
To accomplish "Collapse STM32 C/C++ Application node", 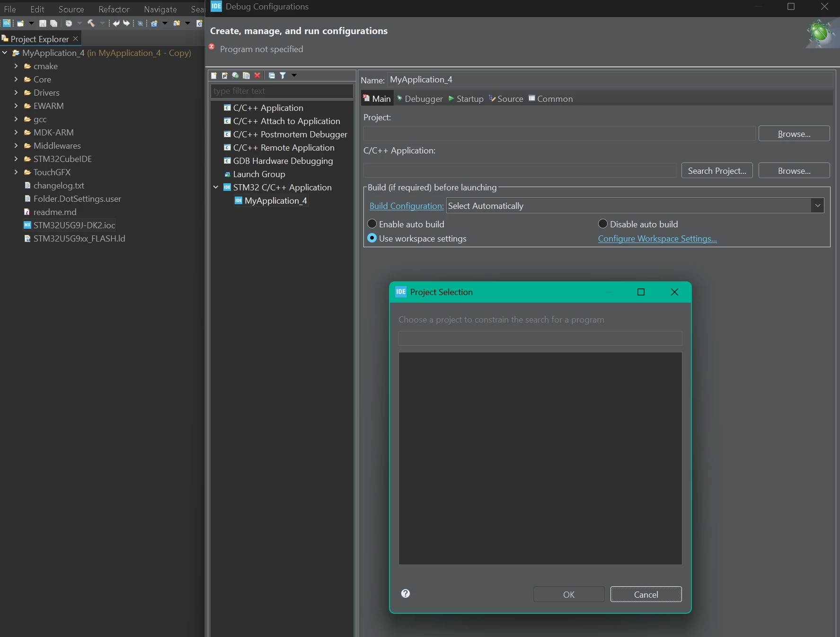I will [x=216, y=187].
